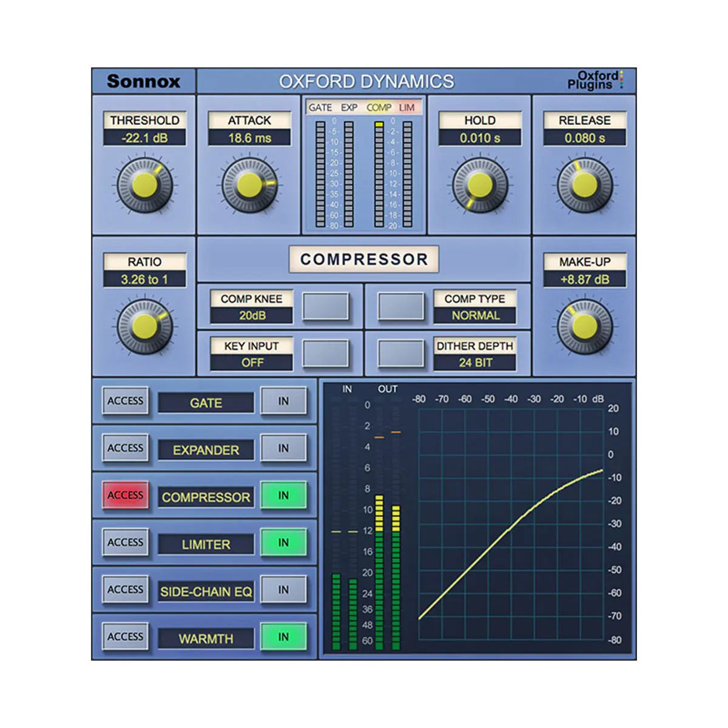The height and width of the screenshot is (728, 728).
Task: Click the Sonnox brand label
Action: pyautogui.click(x=144, y=79)
